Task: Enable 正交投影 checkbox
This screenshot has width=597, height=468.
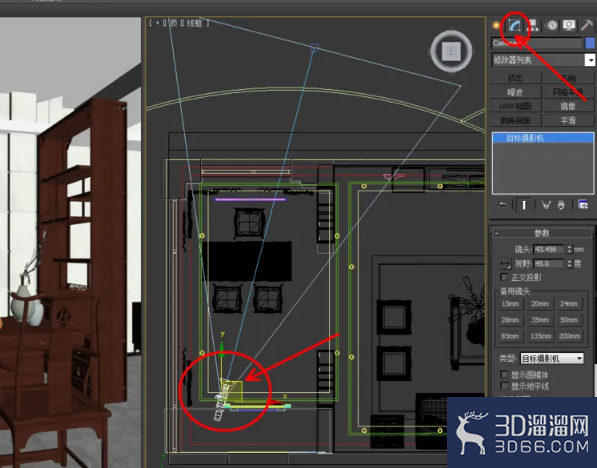Action: coord(504,276)
